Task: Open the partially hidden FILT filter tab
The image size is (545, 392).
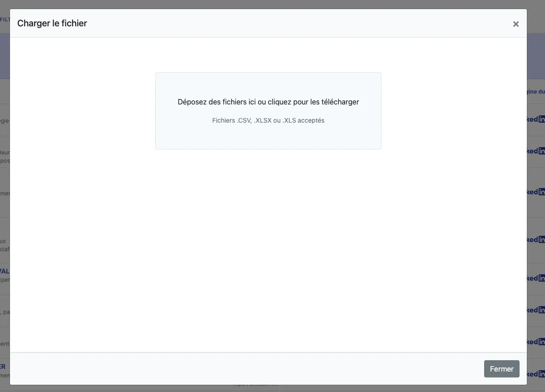Action: 5,20
